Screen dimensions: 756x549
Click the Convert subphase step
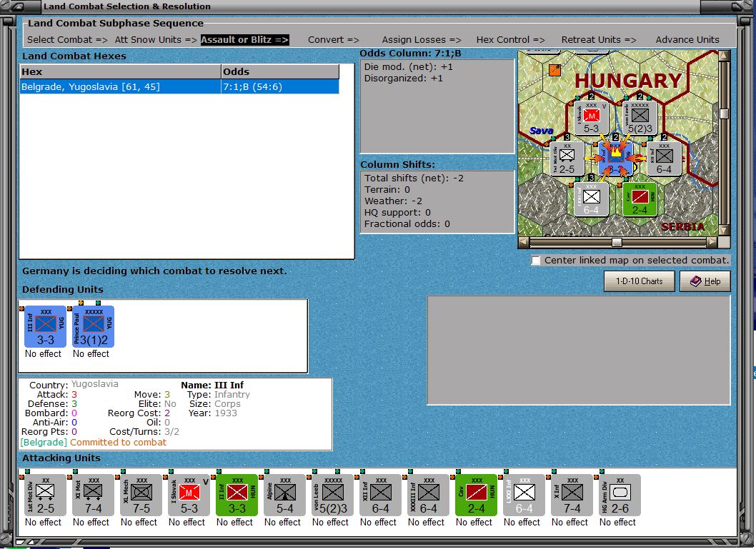coord(334,40)
